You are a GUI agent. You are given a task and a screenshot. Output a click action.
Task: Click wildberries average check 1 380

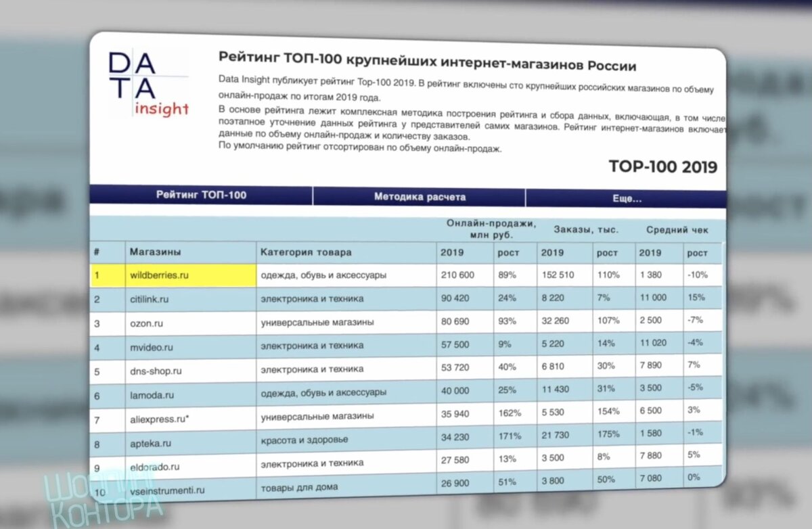650,275
